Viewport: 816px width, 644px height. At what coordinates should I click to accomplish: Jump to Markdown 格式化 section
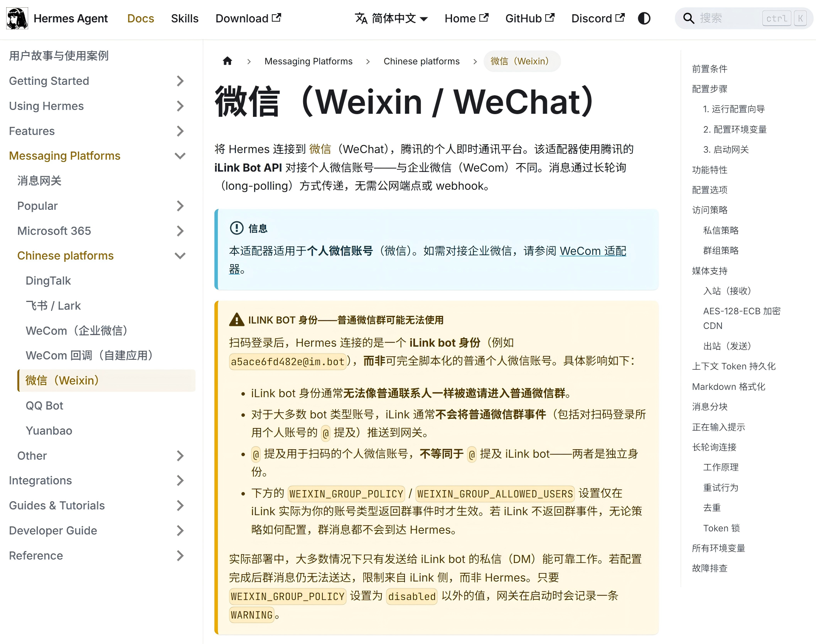[728, 387]
